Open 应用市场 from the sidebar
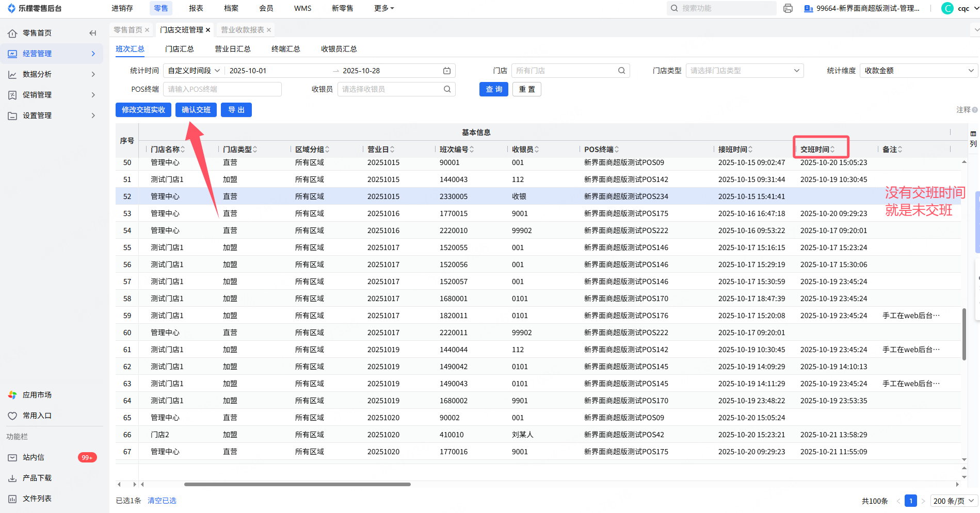980x513 pixels. click(x=37, y=395)
